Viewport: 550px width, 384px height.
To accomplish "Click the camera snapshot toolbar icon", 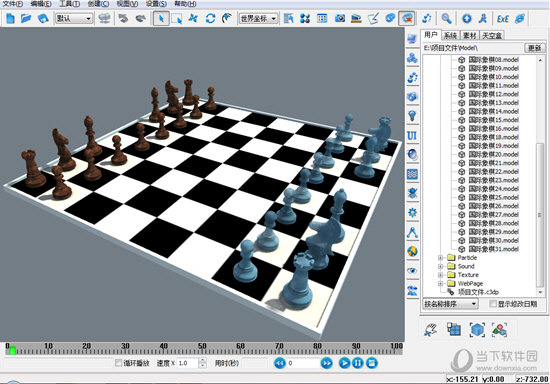I will pyautogui.click(x=339, y=18).
